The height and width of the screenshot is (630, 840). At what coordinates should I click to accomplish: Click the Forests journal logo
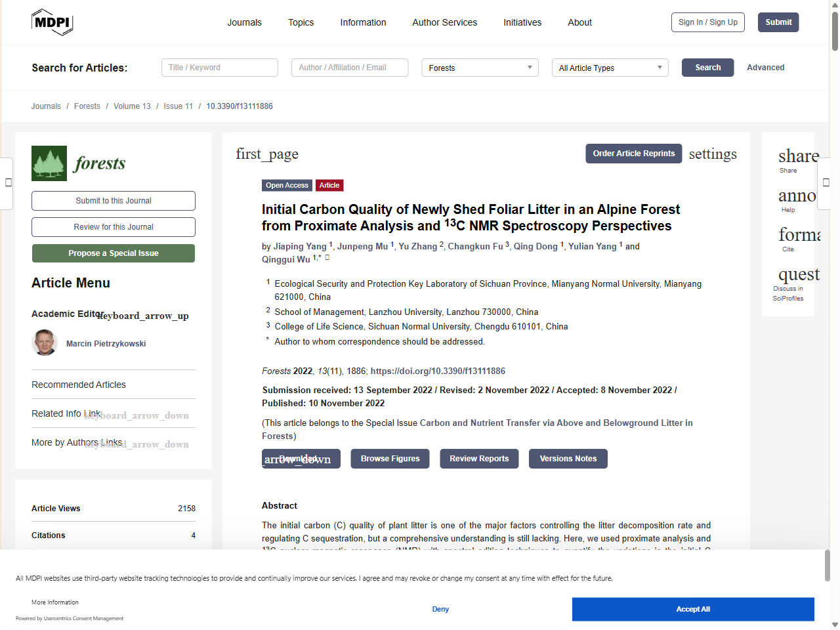79,163
